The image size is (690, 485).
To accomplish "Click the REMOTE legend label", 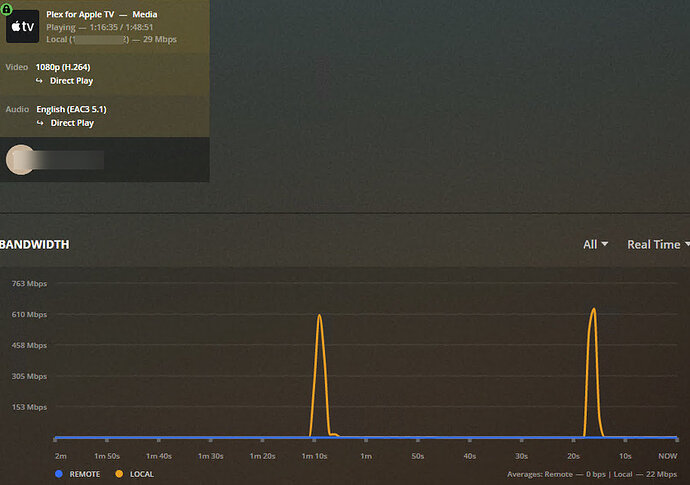I will 84,474.
